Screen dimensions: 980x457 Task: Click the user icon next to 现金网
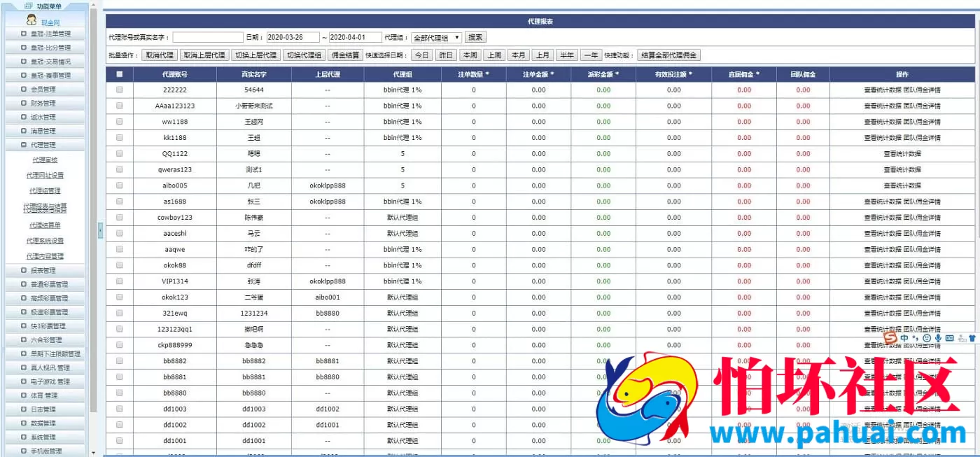coord(31,20)
